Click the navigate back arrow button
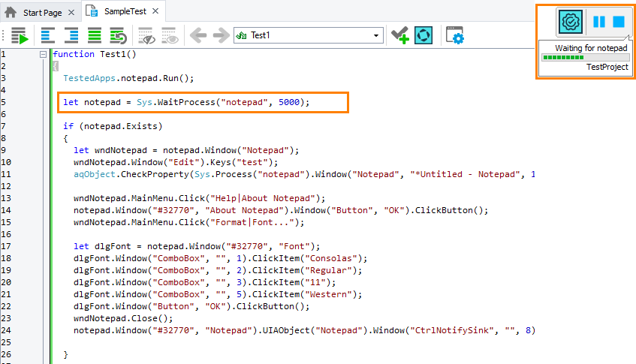This screenshot has height=364, width=636. (x=198, y=36)
